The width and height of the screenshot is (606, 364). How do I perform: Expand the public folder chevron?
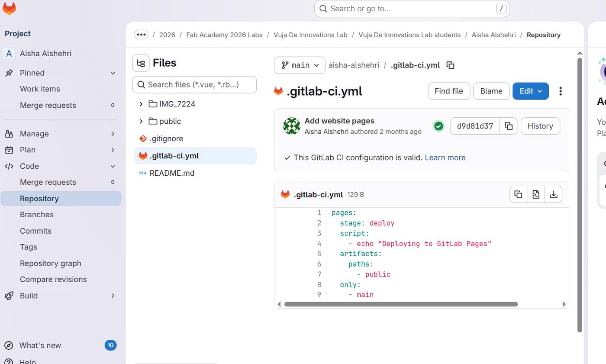(141, 121)
